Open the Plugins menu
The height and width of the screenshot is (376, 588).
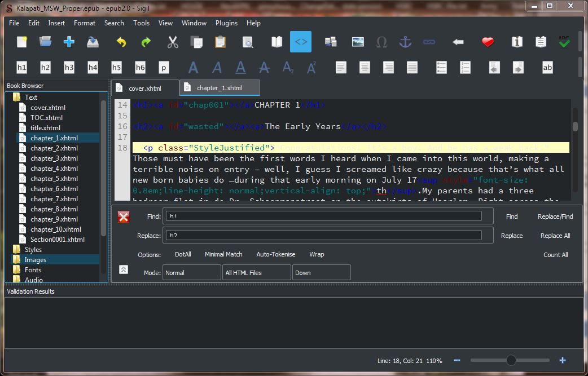(226, 23)
